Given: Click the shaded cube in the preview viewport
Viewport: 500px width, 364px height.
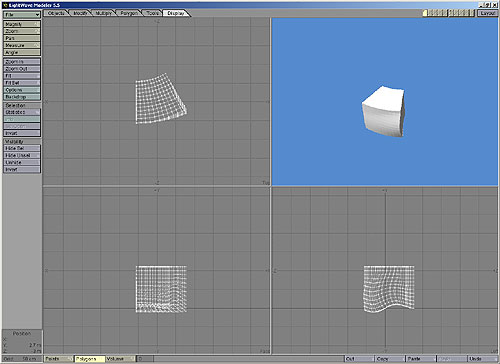Looking at the screenshot, I should 384,112.
